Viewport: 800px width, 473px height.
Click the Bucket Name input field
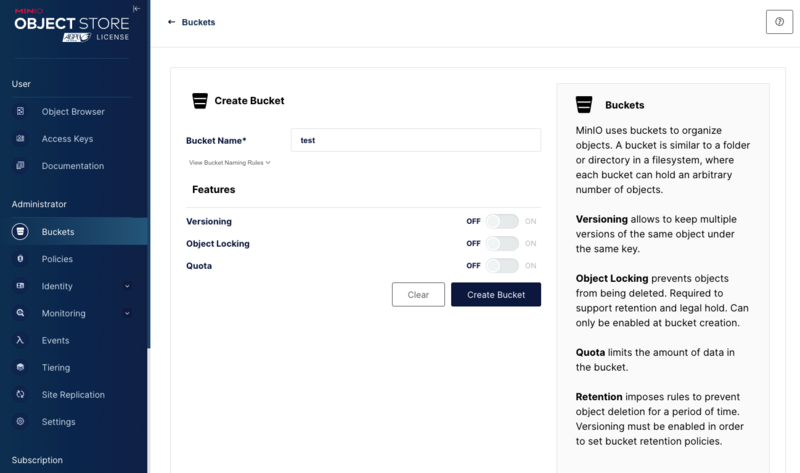pyautogui.click(x=415, y=140)
